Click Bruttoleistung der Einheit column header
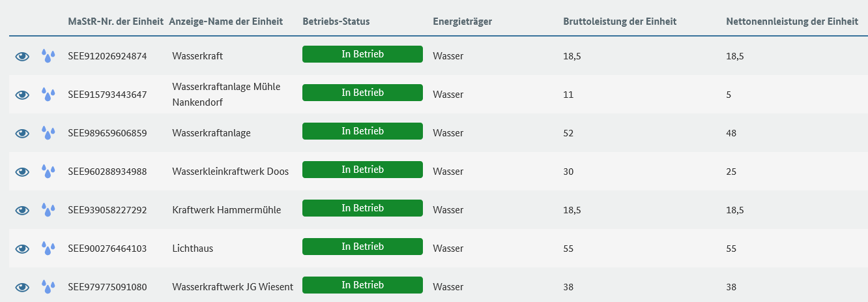 (x=620, y=22)
